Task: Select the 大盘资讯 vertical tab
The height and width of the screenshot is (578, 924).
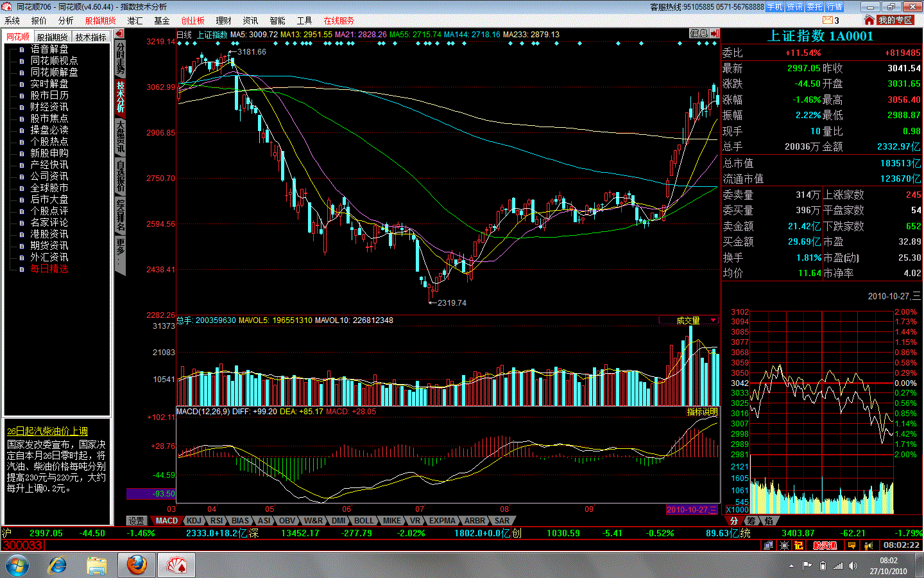Action: pyautogui.click(x=120, y=136)
